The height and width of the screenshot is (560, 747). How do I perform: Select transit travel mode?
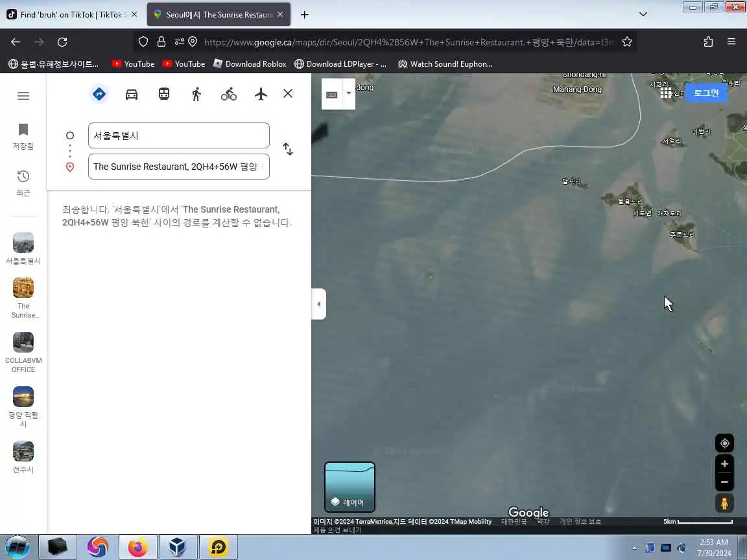point(164,94)
